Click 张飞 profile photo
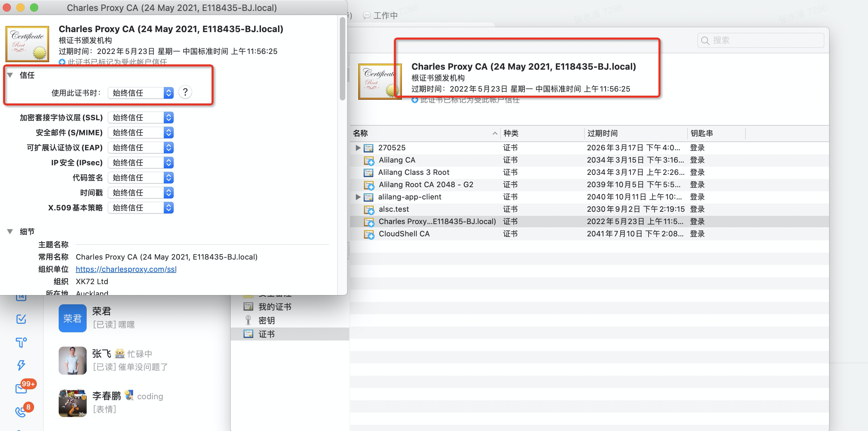 73,361
